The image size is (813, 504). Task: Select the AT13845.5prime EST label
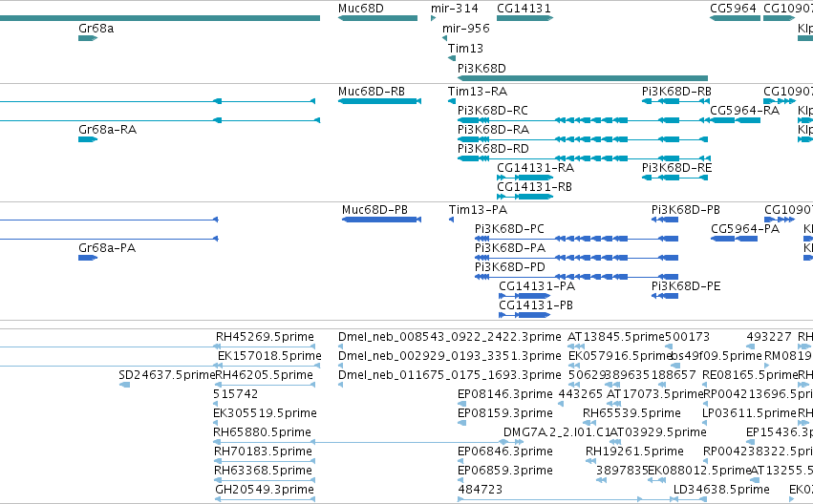[x=616, y=337]
